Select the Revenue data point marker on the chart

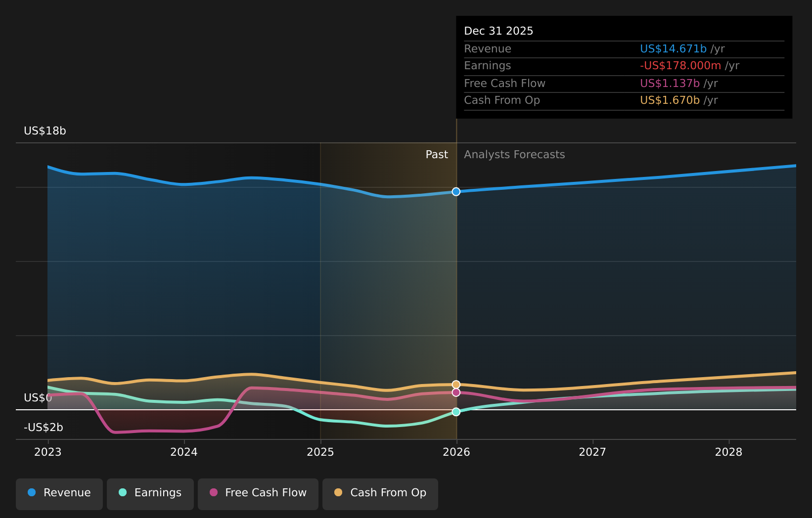pyautogui.click(x=455, y=192)
